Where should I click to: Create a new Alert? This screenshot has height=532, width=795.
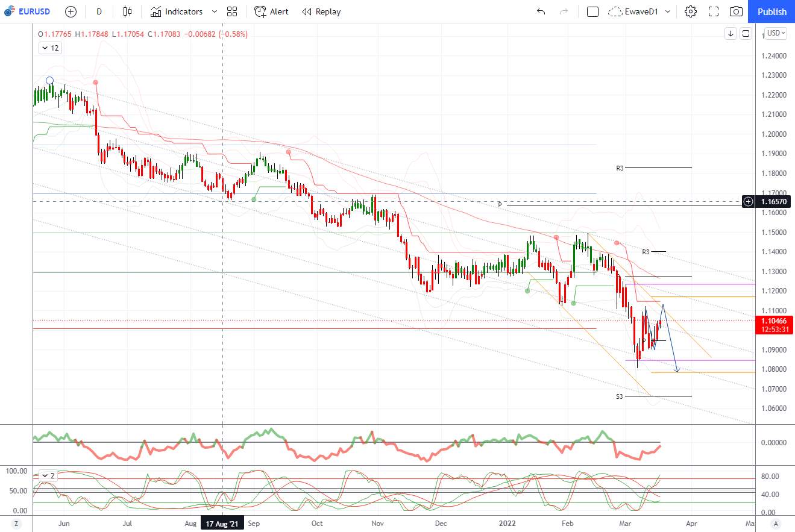click(x=271, y=11)
